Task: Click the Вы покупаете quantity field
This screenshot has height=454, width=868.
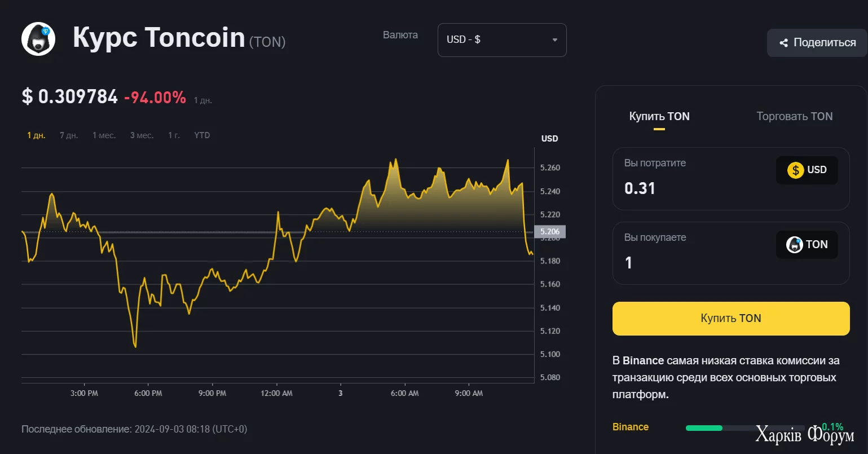Action: [694, 263]
